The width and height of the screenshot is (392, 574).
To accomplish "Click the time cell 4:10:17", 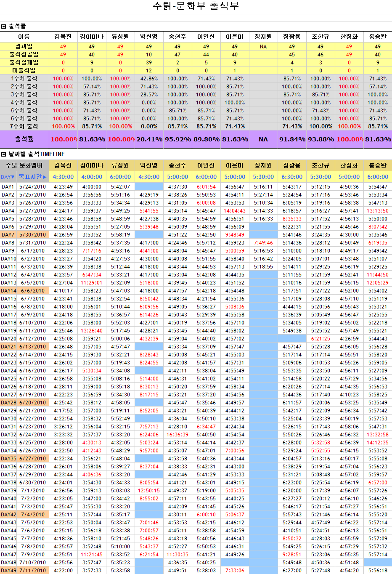I will coord(63,291).
